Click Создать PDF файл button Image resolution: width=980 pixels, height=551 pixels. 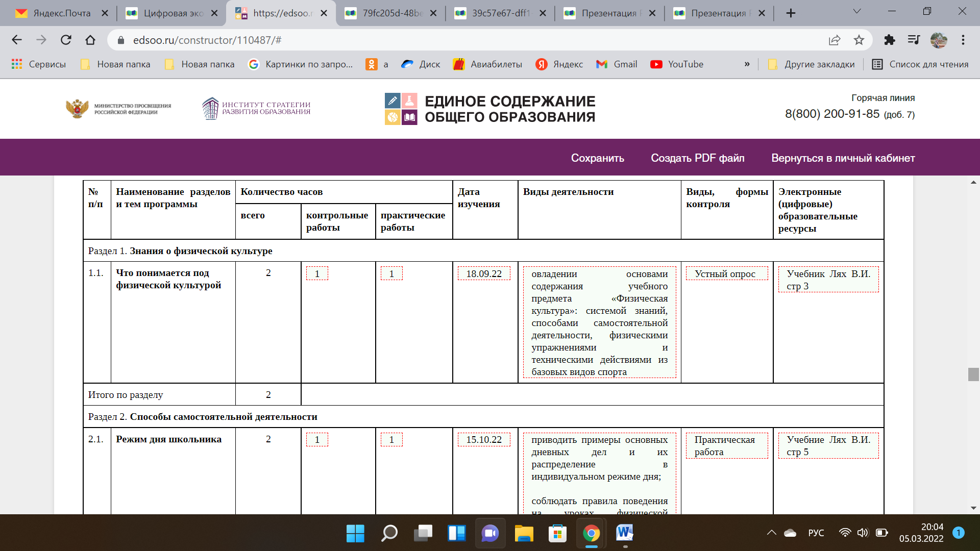698,158
